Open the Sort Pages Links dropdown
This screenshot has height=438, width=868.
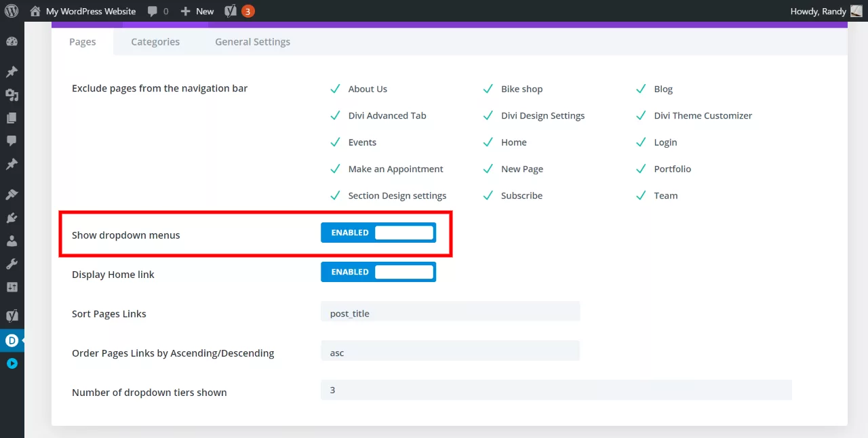pos(450,311)
